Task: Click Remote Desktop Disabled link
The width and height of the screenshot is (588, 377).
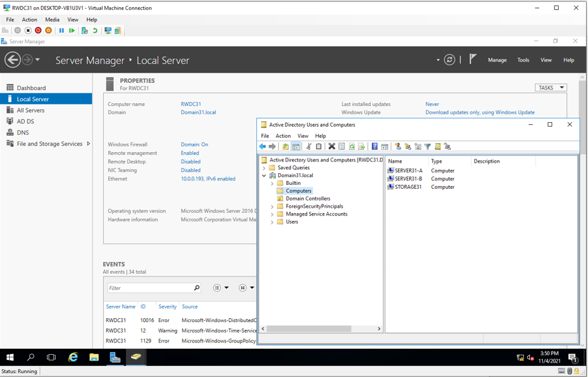Action: pyautogui.click(x=191, y=161)
